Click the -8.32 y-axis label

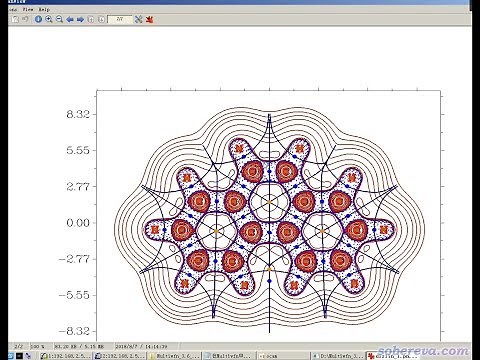coord(74,331)
